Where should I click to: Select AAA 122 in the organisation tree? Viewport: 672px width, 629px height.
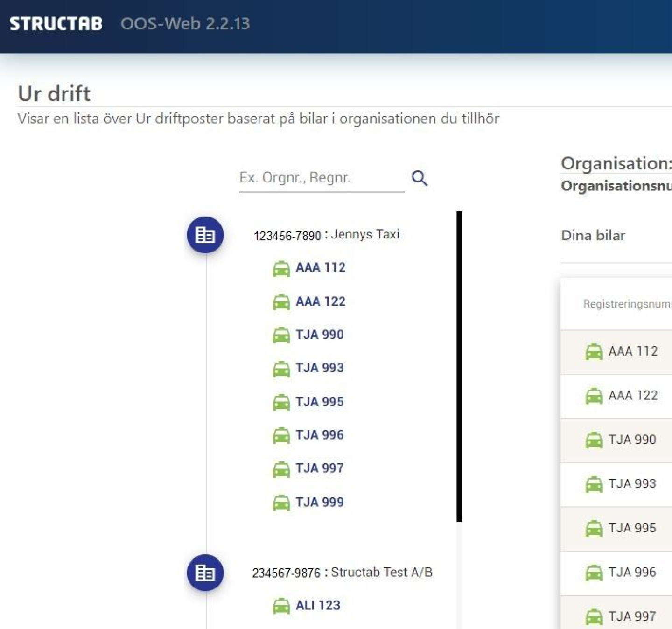coord(321,301)
